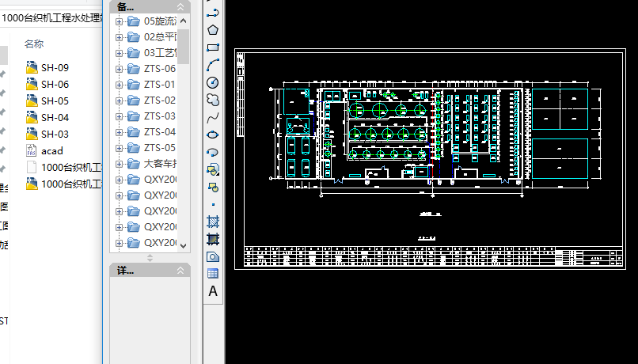Select the Multiline Text tool
Viewport: 638px width, 364px height.
pyautogui.click(x=213, y=291)
